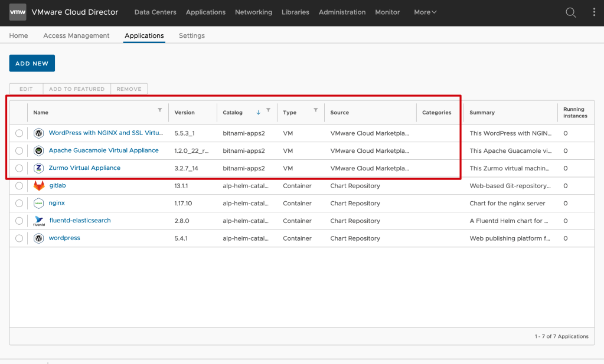Click the gitlab fox logo icon

tap(39, 186)
